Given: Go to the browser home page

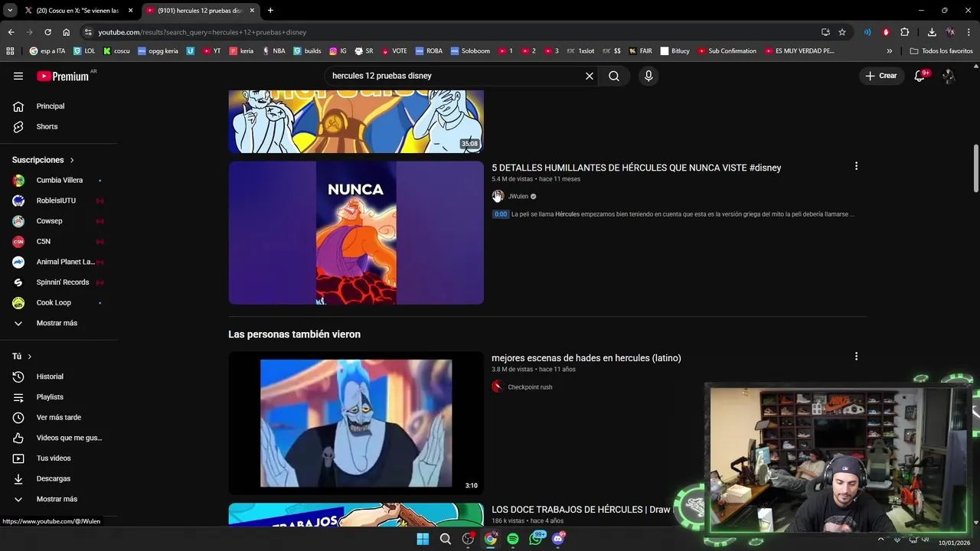Looking at the screenshot, I should click(x=66, y=32).
